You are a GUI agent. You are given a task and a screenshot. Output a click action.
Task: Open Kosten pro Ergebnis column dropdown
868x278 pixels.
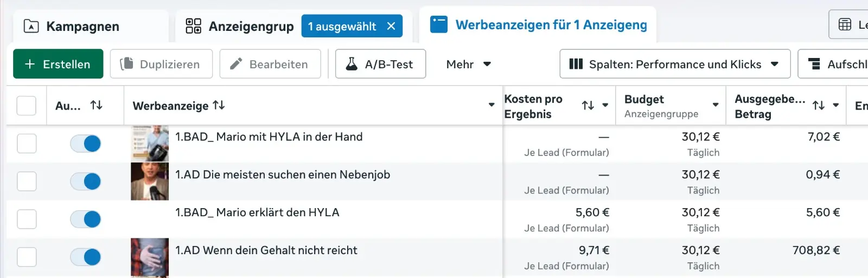[x=605, y=106]
